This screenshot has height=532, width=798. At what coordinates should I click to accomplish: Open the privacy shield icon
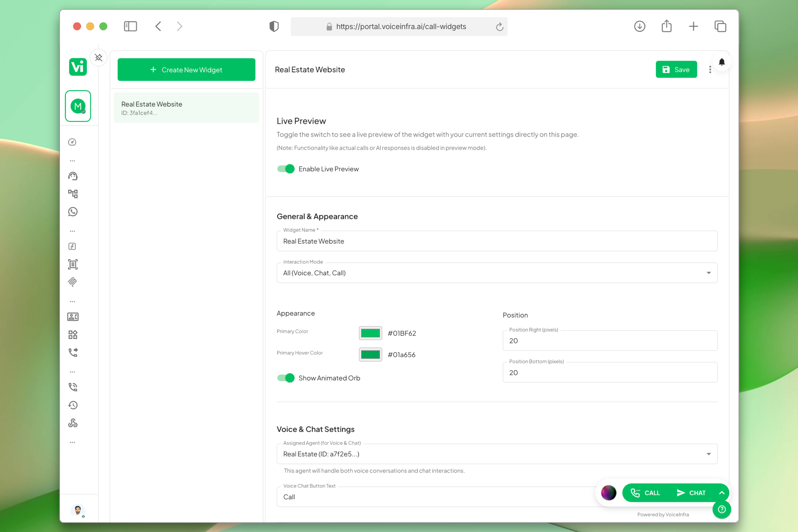pyautogui.click(x=274, y=27)
